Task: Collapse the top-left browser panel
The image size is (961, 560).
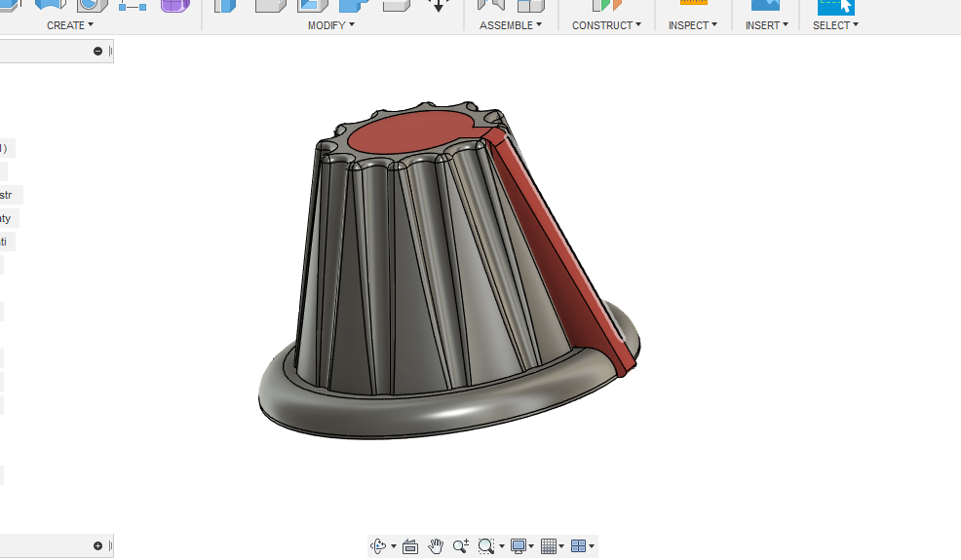Action: (x=98, y=51)
